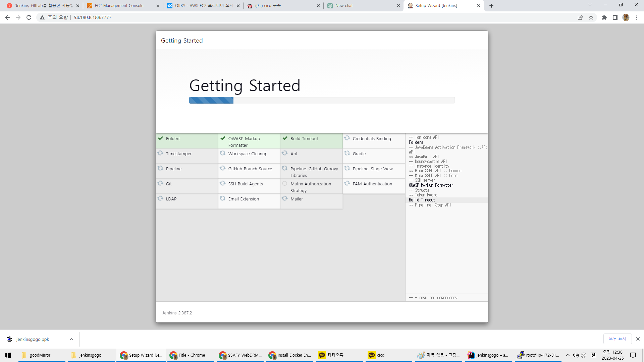644x362 pixels.
Task: Toggle the browser side panel icon
Action: click(615, 17)
